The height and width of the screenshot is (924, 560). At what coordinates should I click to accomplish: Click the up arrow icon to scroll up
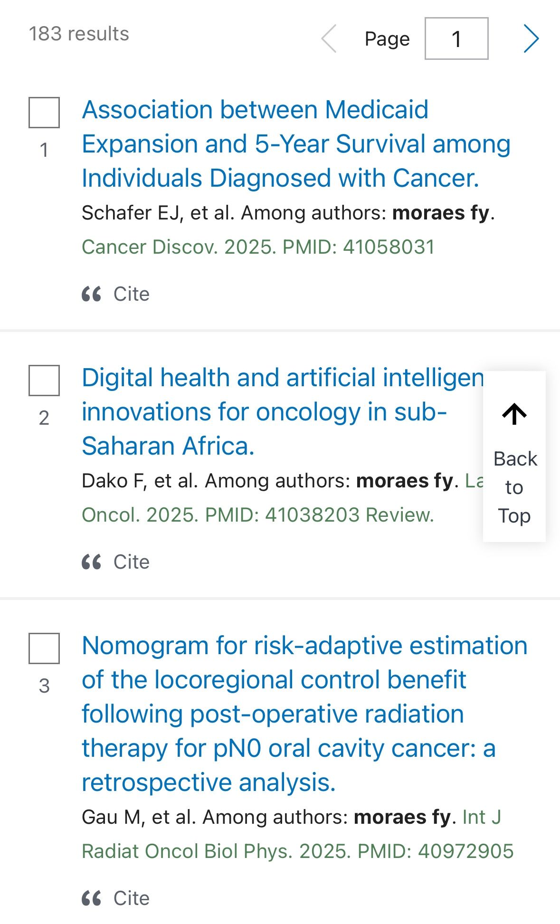pyautogui.click(x=514, y=414)
